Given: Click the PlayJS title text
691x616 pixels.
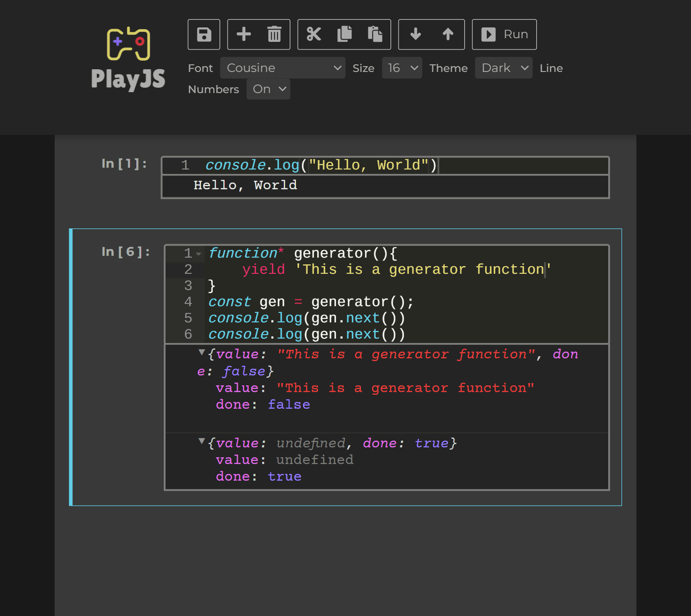Looking at the screenshot, I should click(x=128, y=79).
